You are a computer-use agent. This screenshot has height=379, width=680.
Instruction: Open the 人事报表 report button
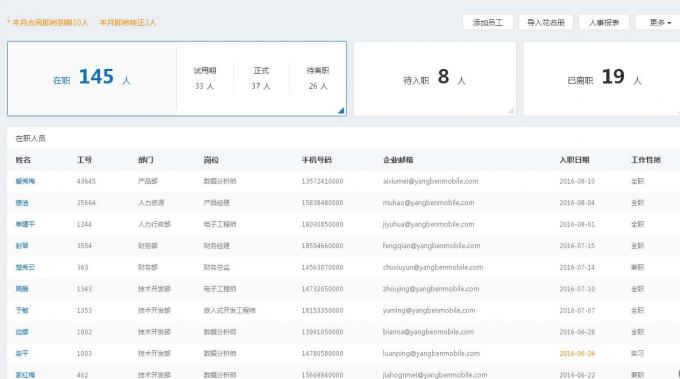click(x=604, y=23)
